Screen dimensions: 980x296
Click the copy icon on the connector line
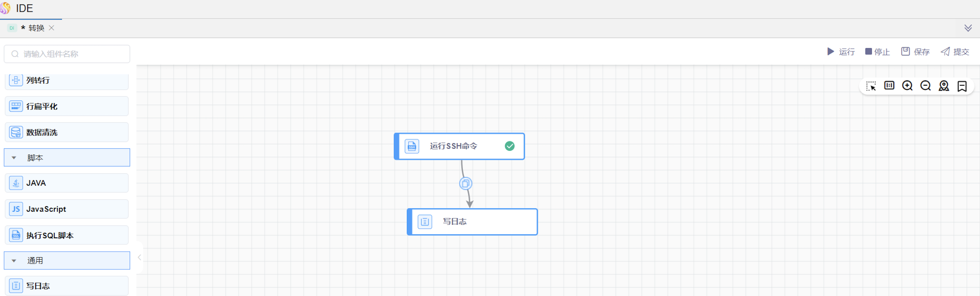tap(465, 184)
